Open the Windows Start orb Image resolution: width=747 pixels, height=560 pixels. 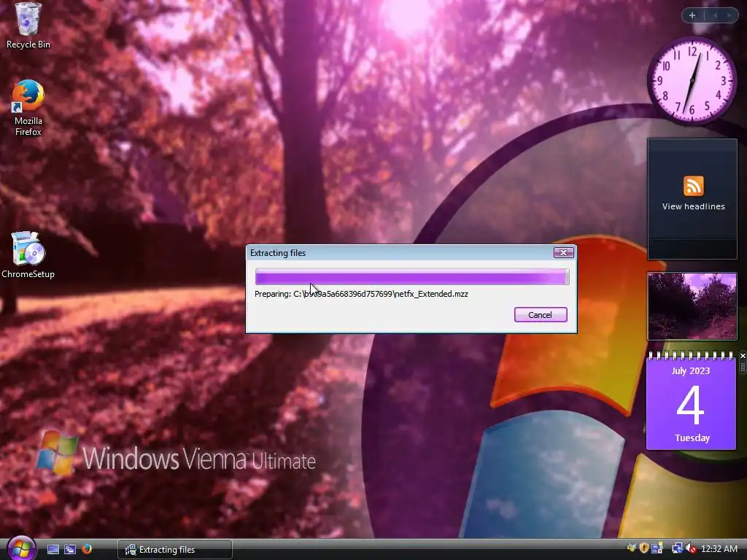(20, 548)
